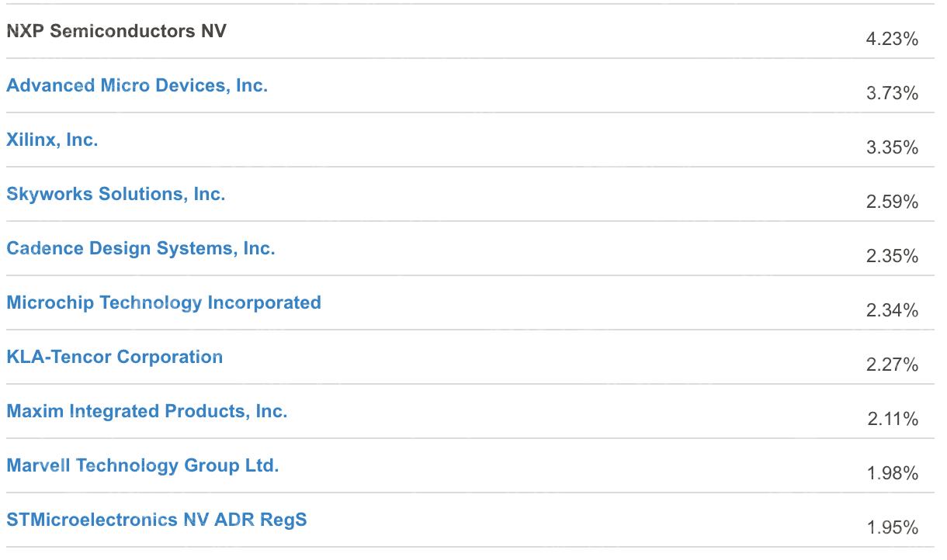Open STMicroelectronics NV ADR RegS link

click(x=157, y=520)
